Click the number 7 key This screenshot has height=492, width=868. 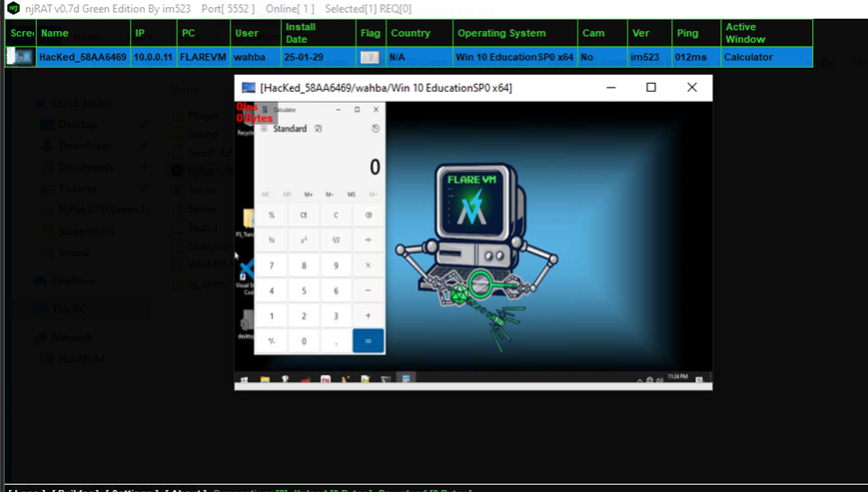tap(272, 265)
